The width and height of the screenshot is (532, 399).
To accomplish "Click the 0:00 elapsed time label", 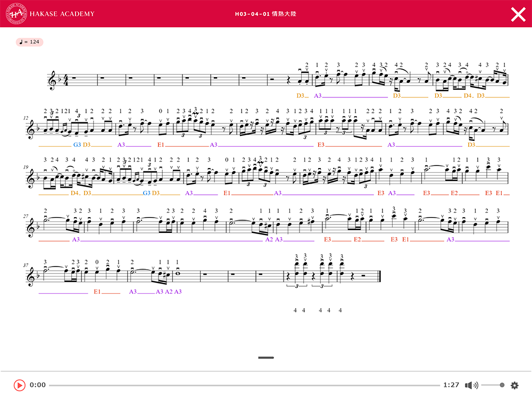I will pyautogui.click(x=38, y=385).
